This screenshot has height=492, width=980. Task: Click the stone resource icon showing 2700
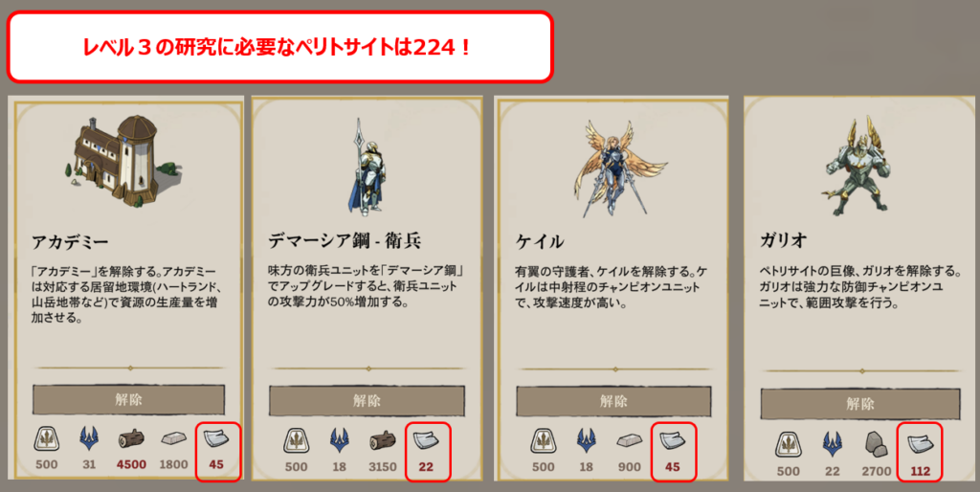[x=877, y=443]
